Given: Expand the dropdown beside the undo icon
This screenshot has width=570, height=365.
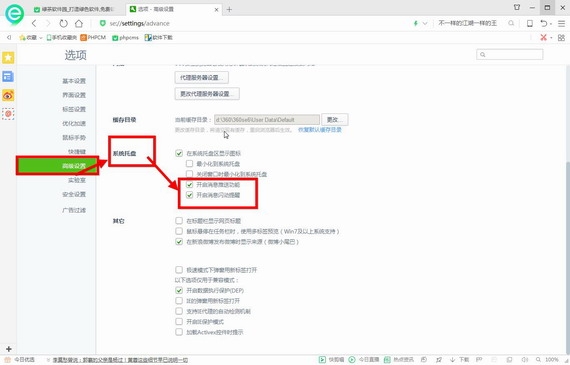Looking at the screenshot, I should [551, 24].
